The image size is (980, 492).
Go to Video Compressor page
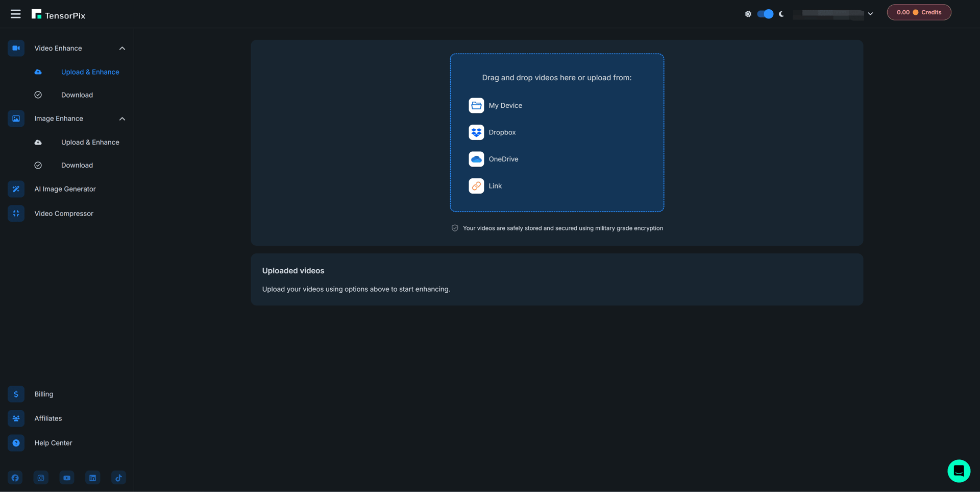coord(64,214)
